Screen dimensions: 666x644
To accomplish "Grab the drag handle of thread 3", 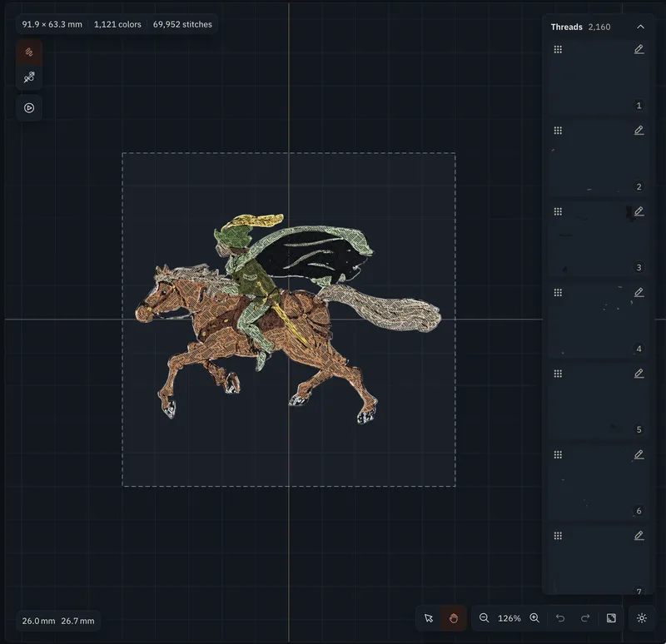I will [x=558, y=211].
